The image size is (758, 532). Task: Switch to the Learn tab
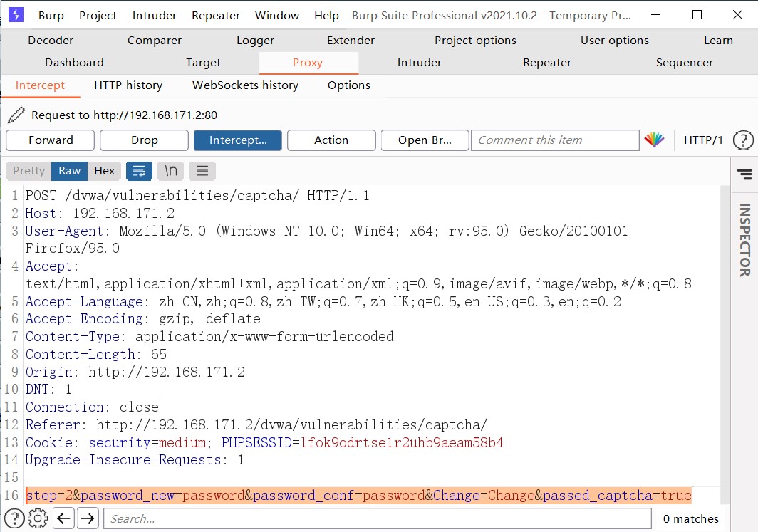click(x=718, y=40)
